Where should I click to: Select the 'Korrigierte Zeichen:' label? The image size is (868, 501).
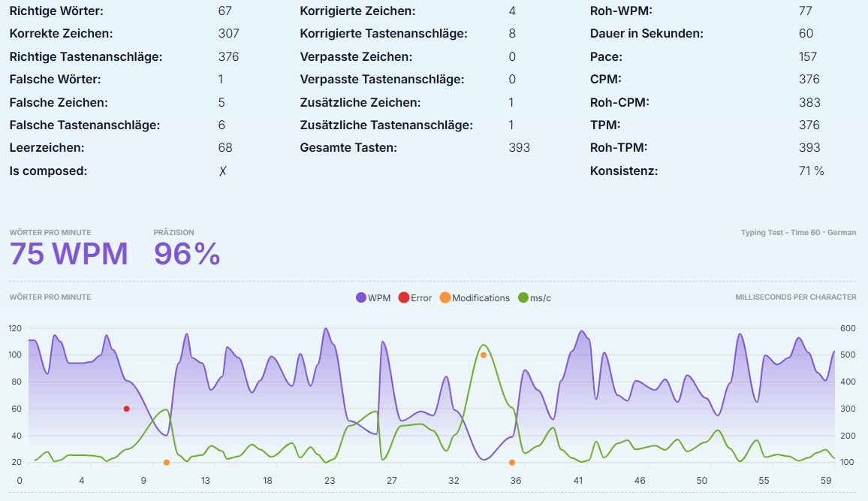pos(357,11)
